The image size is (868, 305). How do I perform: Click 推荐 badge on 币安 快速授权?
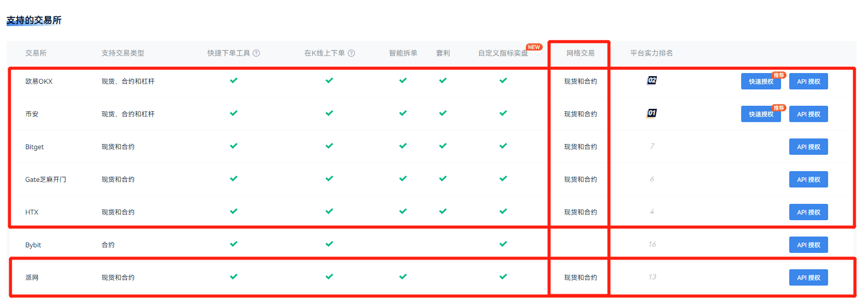tap(778, 108)
